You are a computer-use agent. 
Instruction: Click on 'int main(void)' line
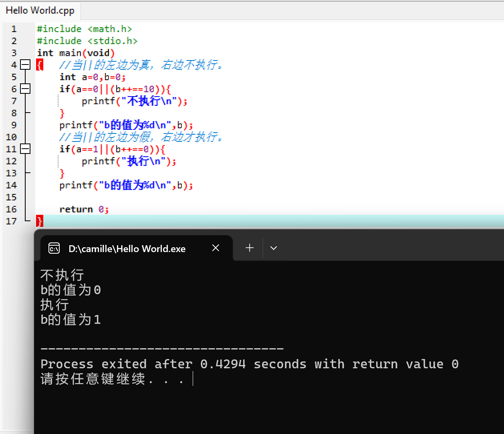[76, 53]
